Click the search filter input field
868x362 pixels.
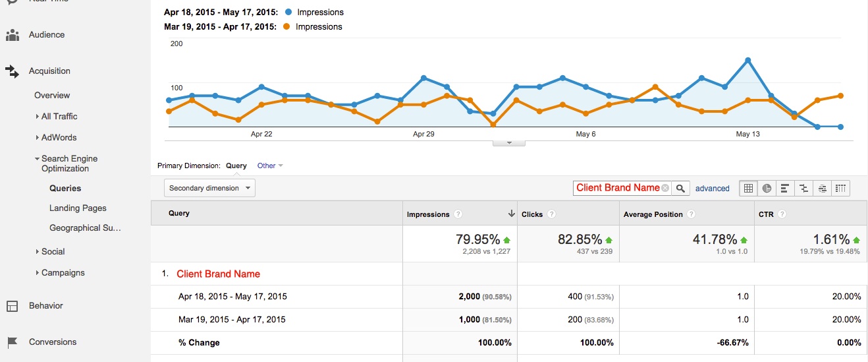[x=617, y=188]
